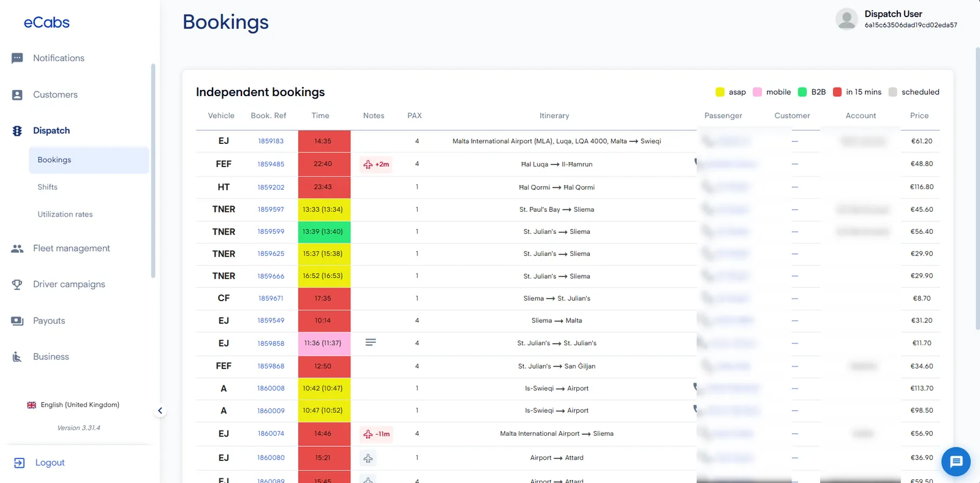
Task: Open Fleet management section
Action: click(x=72, y=249)
